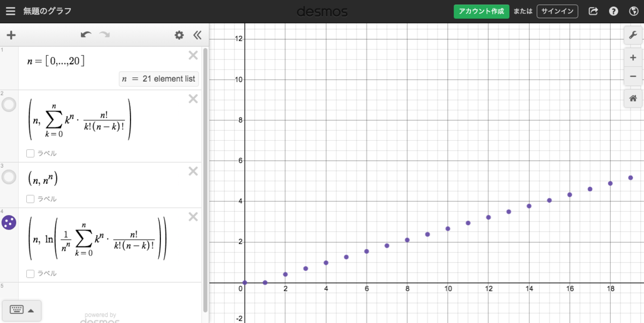Zoom in on the graph
This screenshot has width=644, height=323.
633,58
